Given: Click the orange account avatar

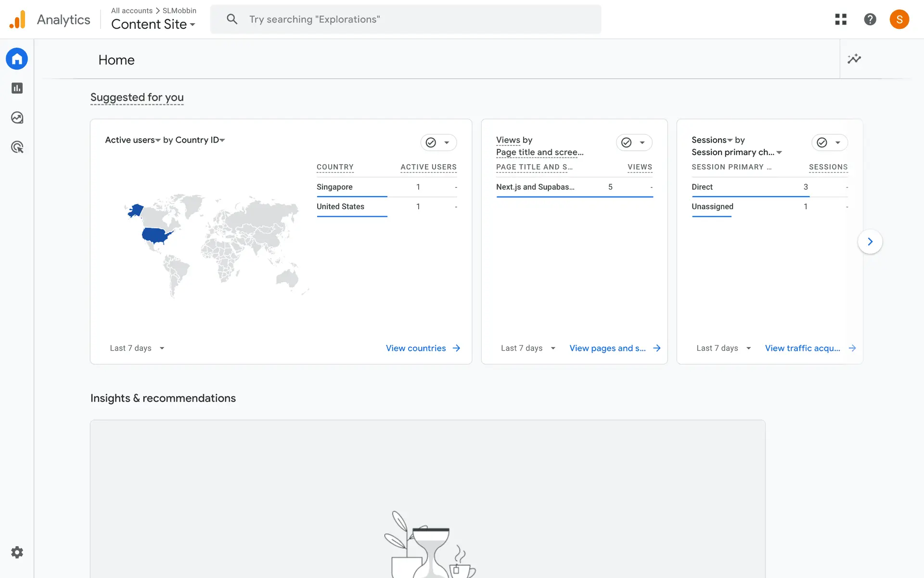Looking at the screenshot, I should click(899, 19).
